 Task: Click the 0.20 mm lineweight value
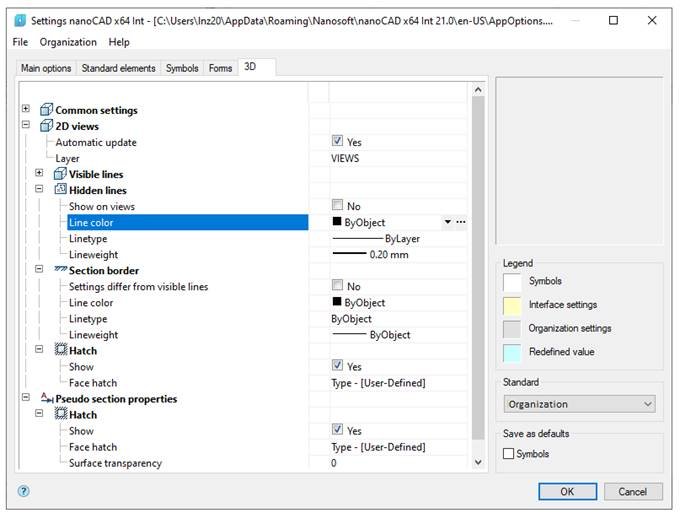point(389,255)
